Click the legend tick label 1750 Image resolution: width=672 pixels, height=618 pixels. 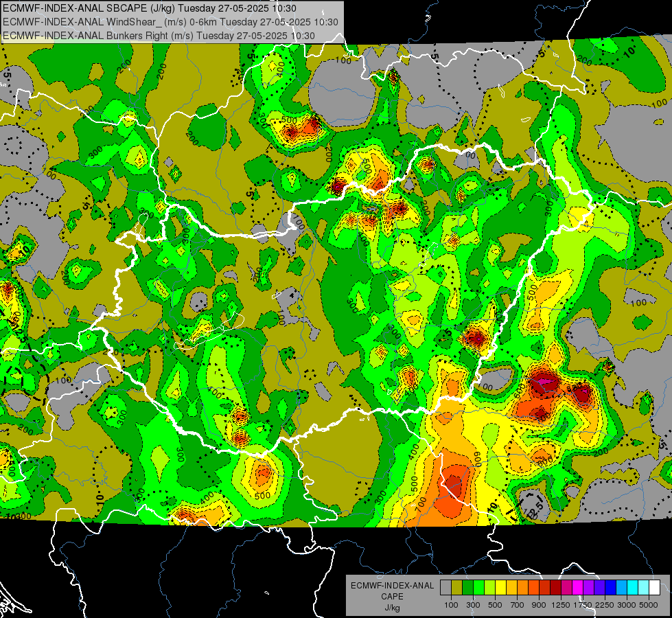click(583, 605)
